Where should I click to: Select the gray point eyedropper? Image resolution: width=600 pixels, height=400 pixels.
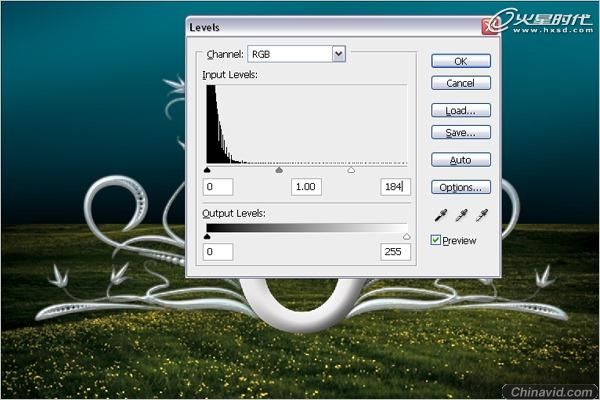coord(461,215)
